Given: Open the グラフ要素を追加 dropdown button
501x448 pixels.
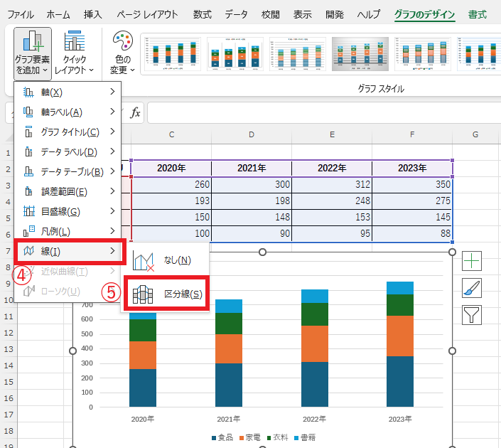Looking at the screenshot, I should pos(33,53).
